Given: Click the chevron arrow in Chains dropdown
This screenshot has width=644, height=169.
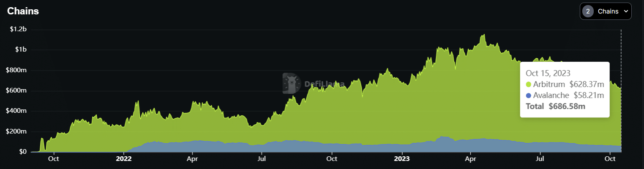Looking at the screenshot, I should click(626, 11).
